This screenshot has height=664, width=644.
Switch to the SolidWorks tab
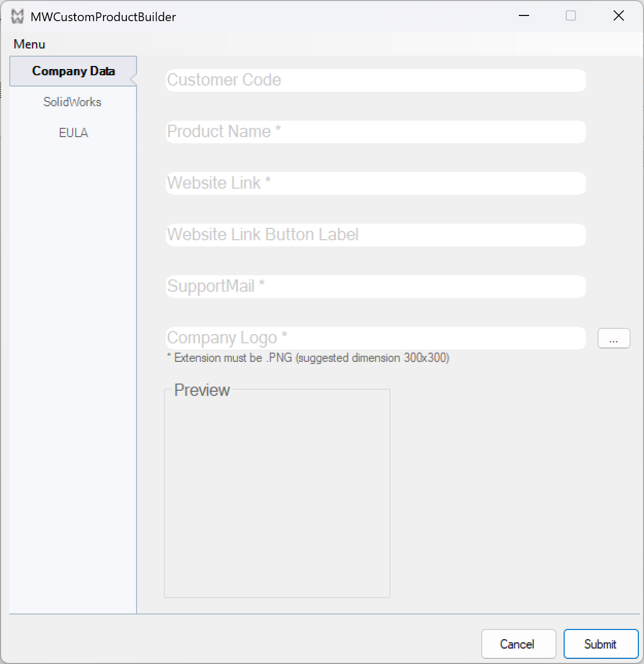click(x=73, y=102)
